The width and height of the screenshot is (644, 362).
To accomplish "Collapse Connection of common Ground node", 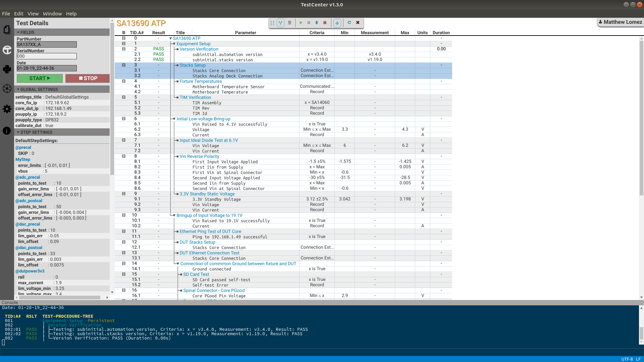I will 178,264.
